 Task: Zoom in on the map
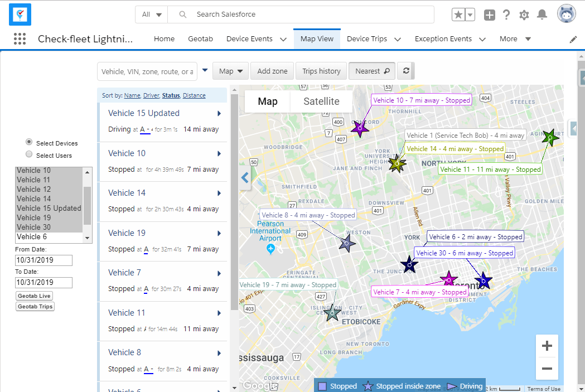(547, 346)
